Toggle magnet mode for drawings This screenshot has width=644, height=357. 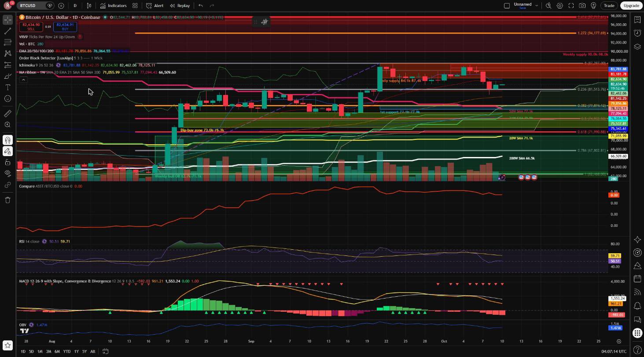[x=7, y=140]
